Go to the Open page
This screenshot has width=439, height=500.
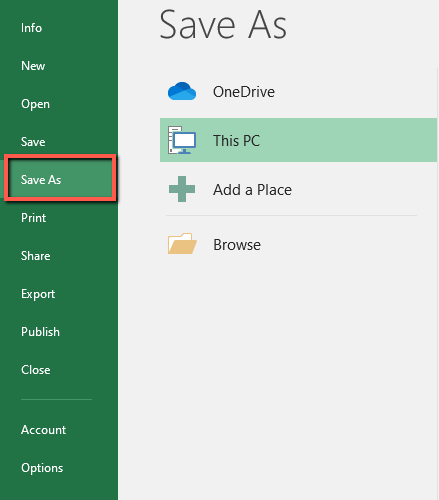pos(35,104)
